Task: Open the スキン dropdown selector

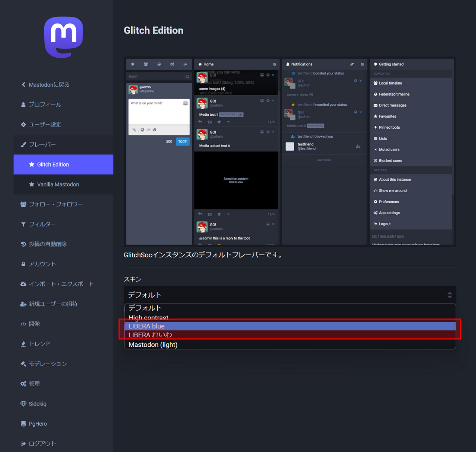Action: click(x=290, y=295)
